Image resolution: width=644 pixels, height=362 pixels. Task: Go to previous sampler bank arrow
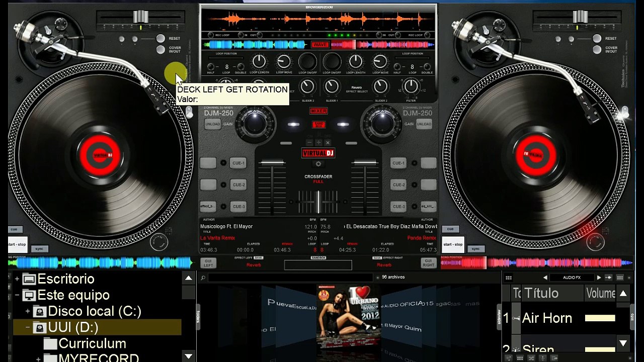coord(545,278)
